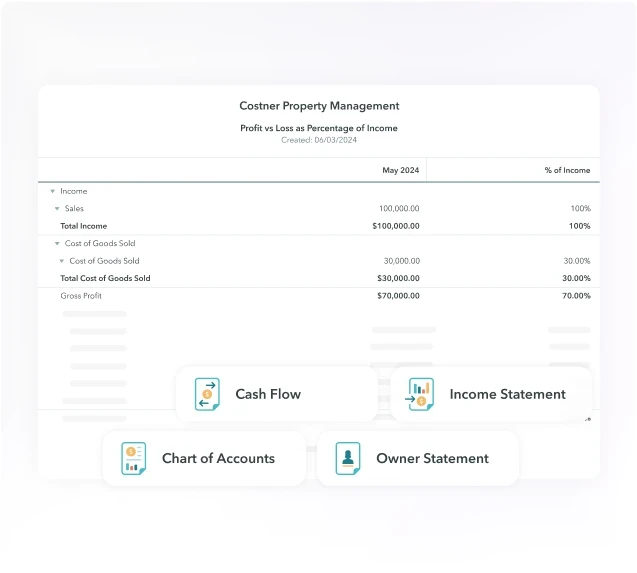The width and height of the screenshot is (637, 573).
Task: Open the Chart of Accounts card label
Action: click(218, 458)
